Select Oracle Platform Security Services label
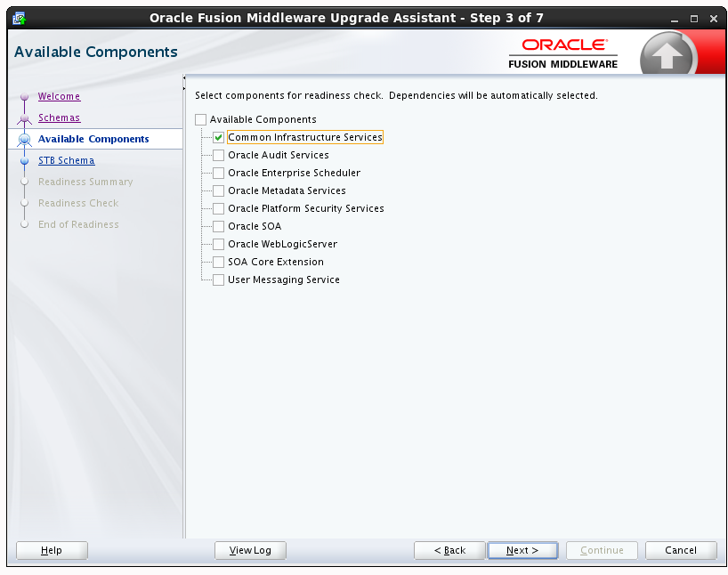This screenshot has height=575, width=728. (305, 208)
